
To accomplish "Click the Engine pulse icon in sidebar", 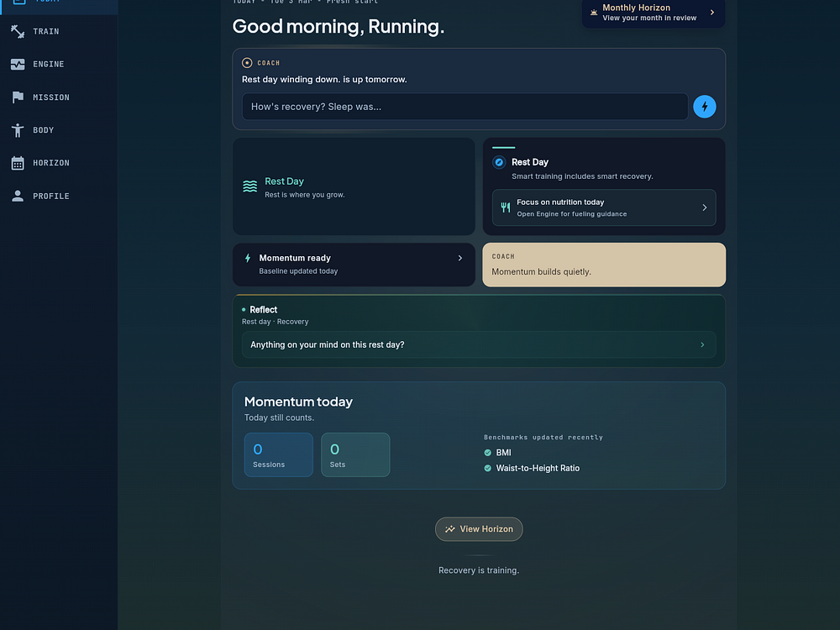I will [18, 65].
